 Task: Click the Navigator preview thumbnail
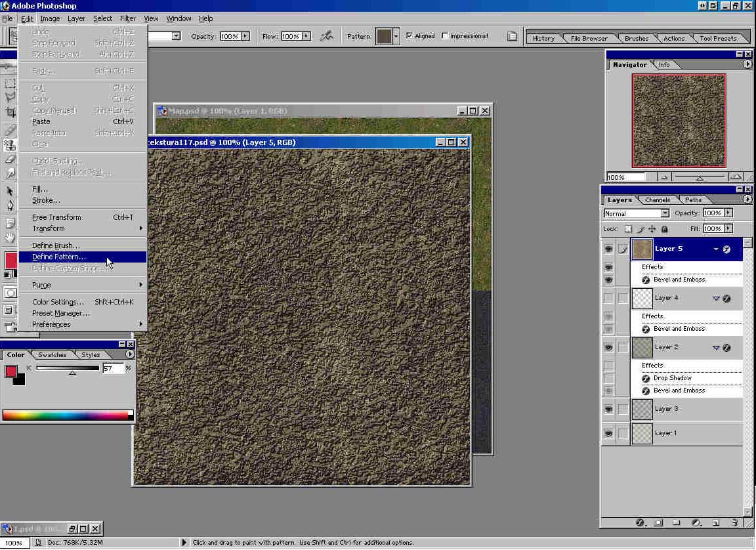[x=679, y=121]
